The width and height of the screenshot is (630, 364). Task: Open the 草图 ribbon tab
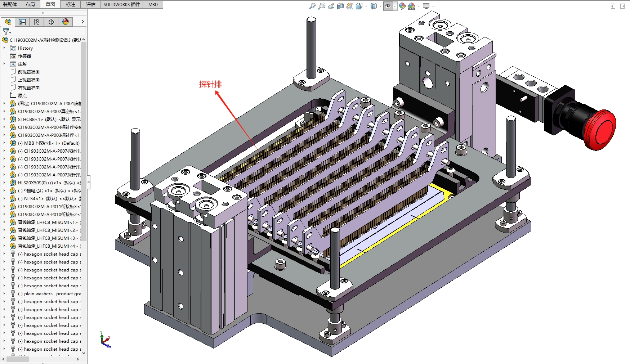click(50, 4)
